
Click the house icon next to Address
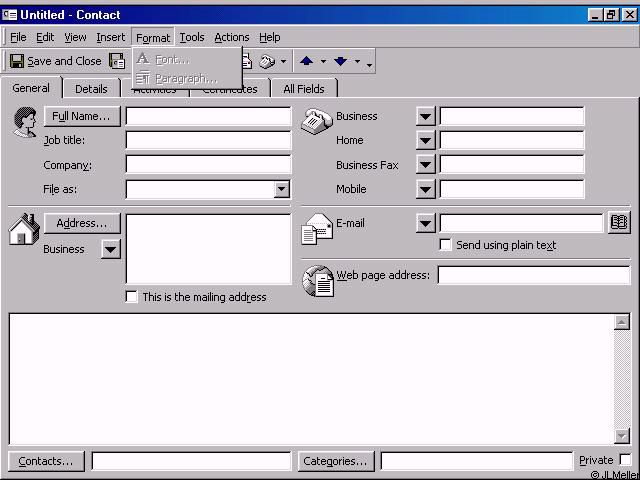24,229
